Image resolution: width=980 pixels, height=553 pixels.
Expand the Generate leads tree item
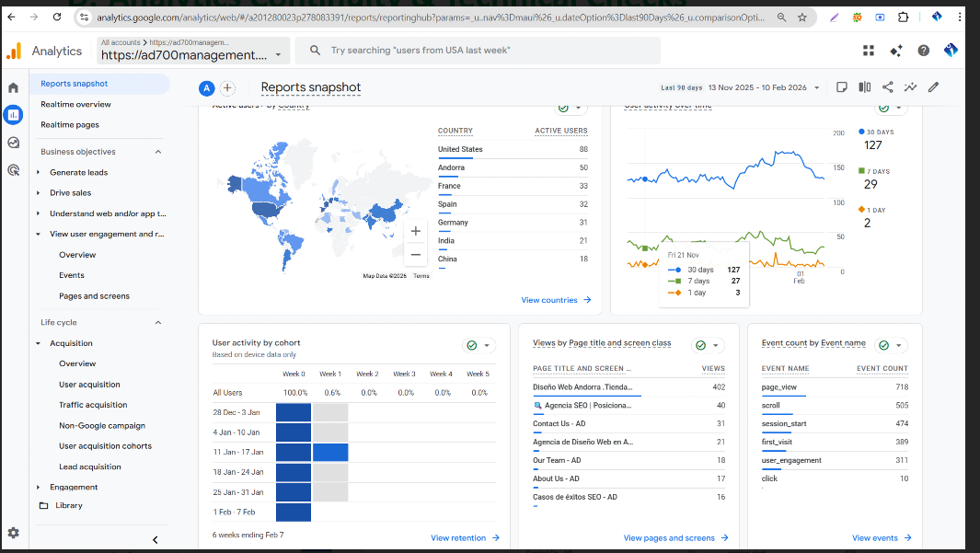click(x=39, y=172)
